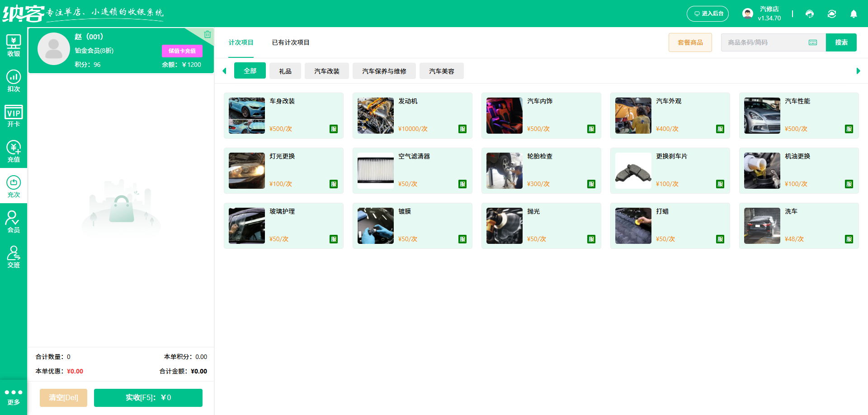Click the 进入后台 button
The width and height of the screenshot is (868, 415).
tap(708, 14)
